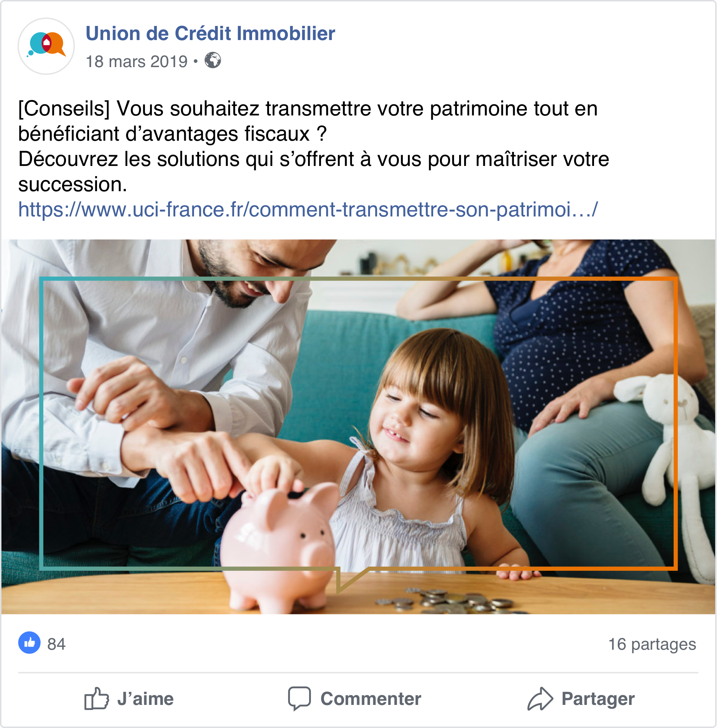
Task: Open the family piggy bank photo
Action: (x=358, y=427)
